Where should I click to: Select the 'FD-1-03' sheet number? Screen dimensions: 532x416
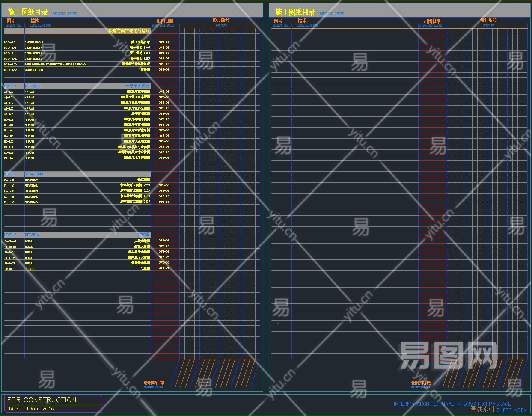10,264
